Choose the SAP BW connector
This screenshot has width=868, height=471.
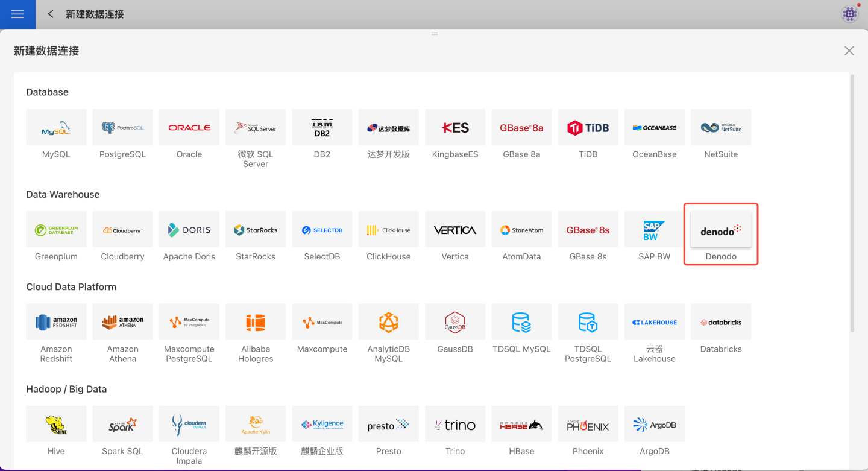coord(655,230)
